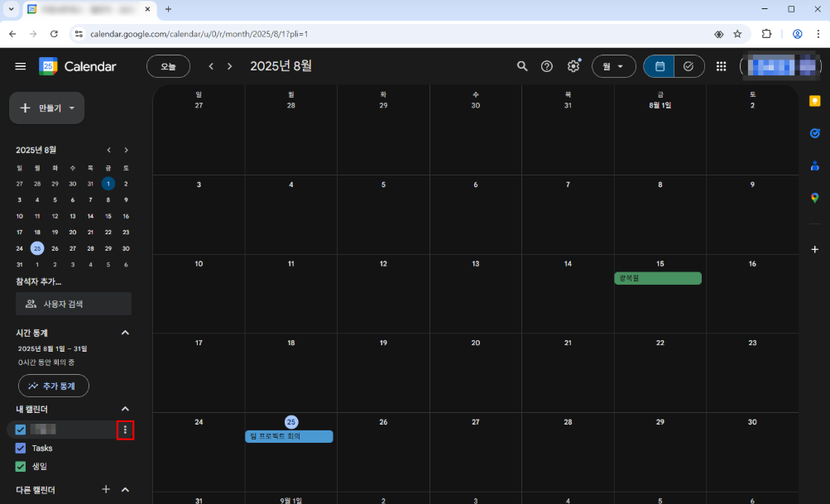
Task: Open the 월 view dropdown
Action: [x=613, y=66]
